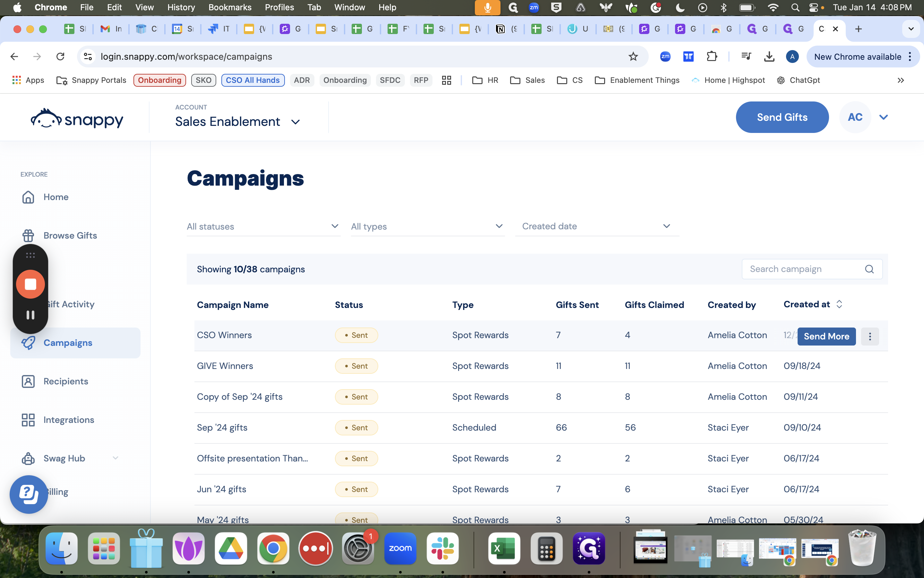
Task: Click the search magnifier icon in campaign search
Action: point(869,269)
